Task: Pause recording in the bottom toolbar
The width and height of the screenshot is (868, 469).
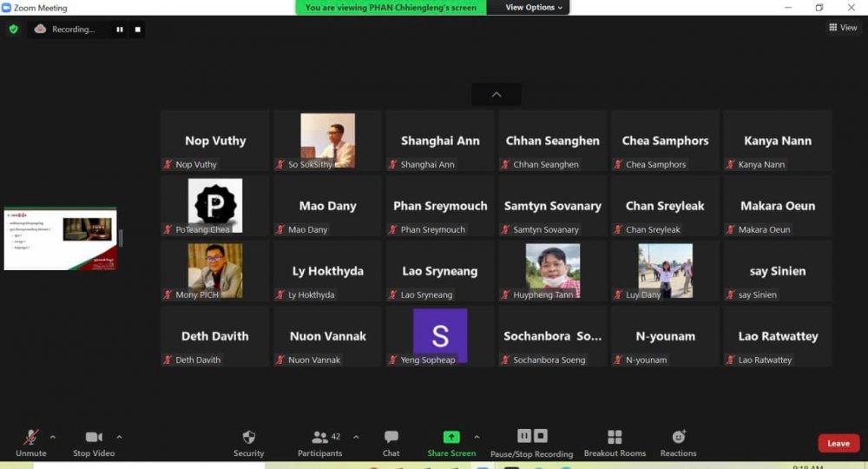Action: (x=524, y=436)
